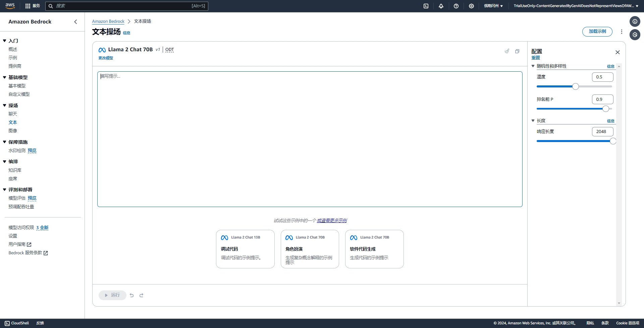Open 提供商 in the sidebar
Viewport: 644px width, 328px height.
[15, 66]
